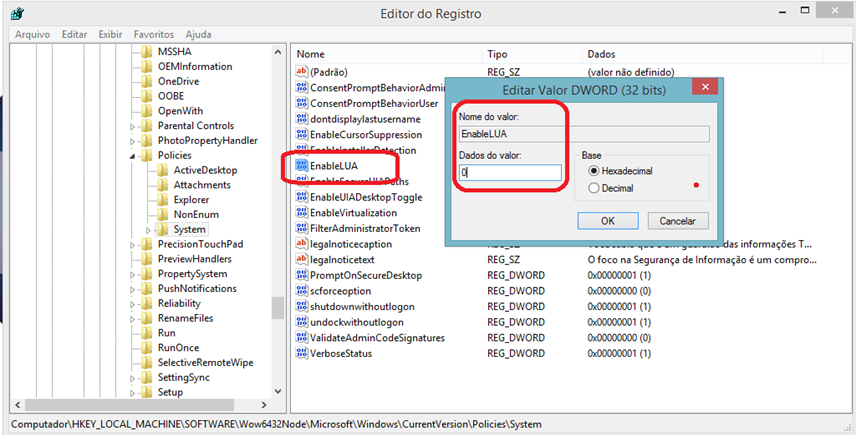Viewport: 856px width, 435px height.
Task: Click the FilterAdministratorToken DWORD icon
Action: tap(301, 228)
